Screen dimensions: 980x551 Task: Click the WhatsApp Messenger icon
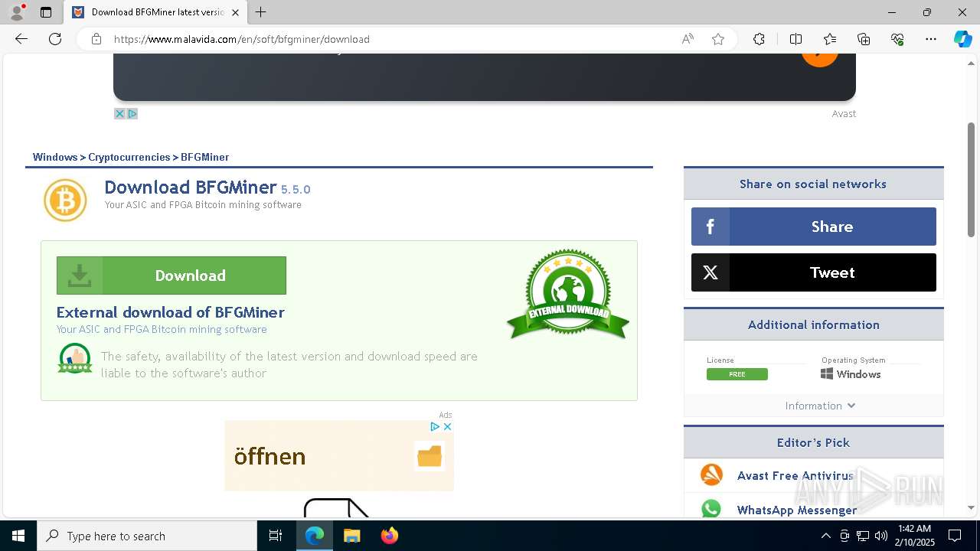point(711,509)
